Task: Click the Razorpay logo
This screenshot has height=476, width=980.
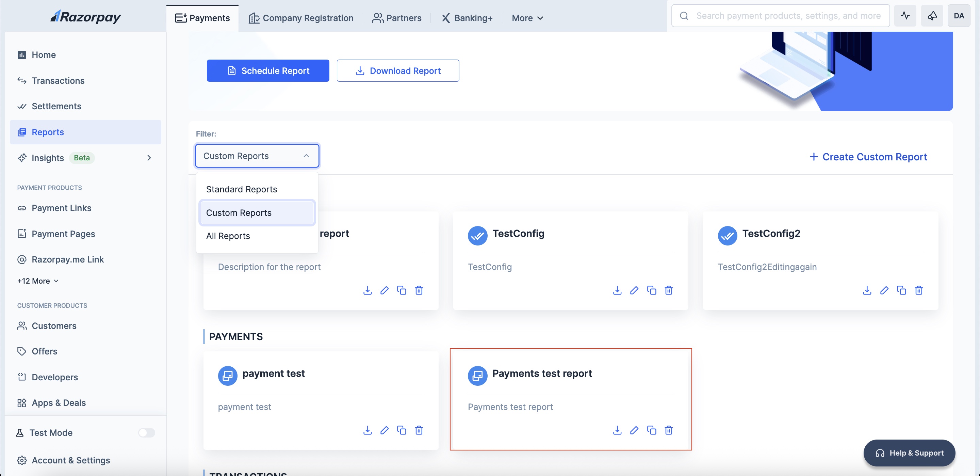Action: 86,16
